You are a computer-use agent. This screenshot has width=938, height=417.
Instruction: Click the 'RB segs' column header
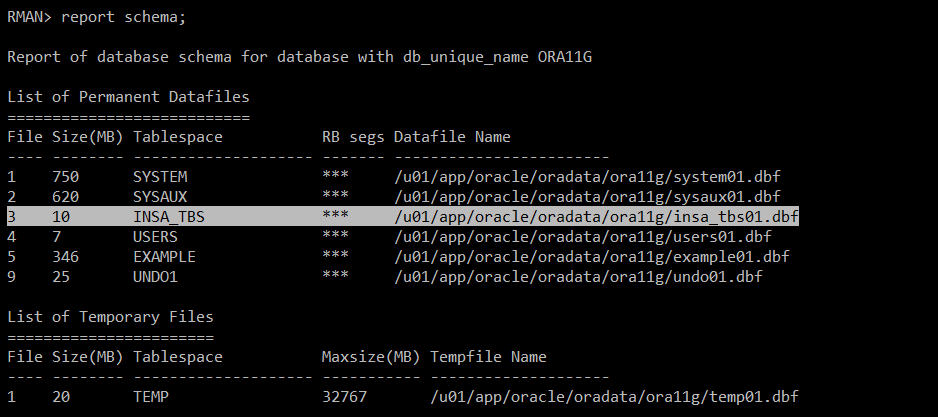(353, 137)
